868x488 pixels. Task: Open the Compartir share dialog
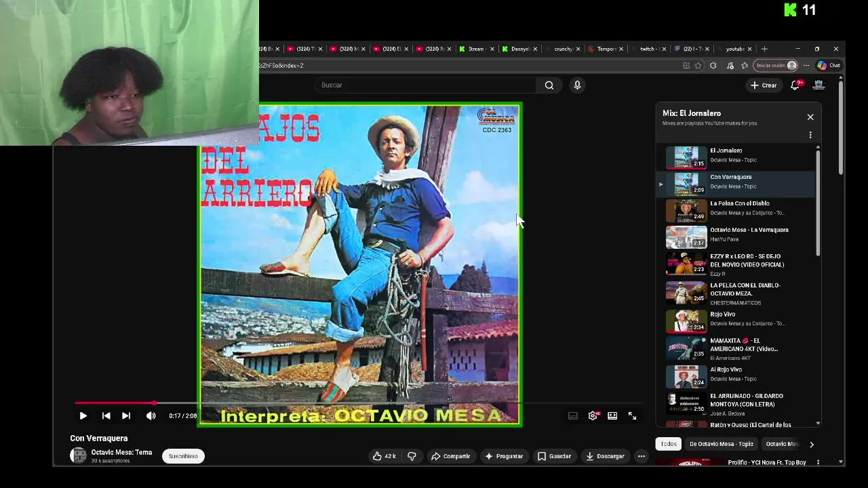tap(451, 456)
